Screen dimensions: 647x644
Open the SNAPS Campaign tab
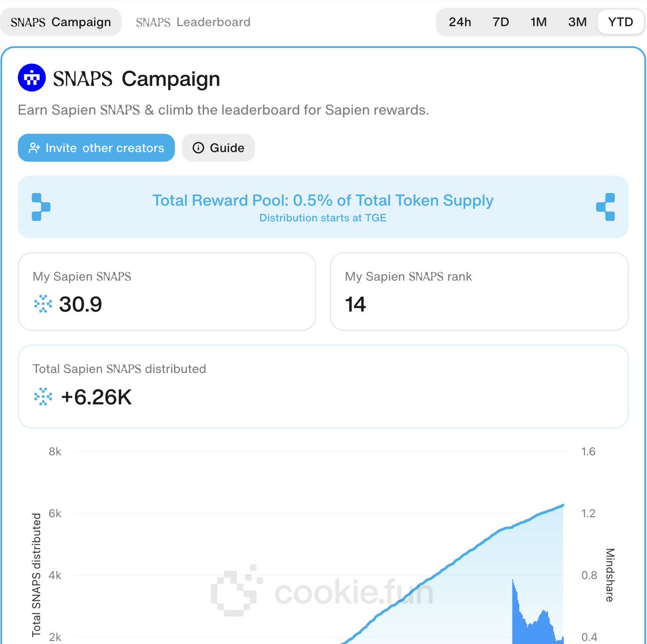point(61,22)
